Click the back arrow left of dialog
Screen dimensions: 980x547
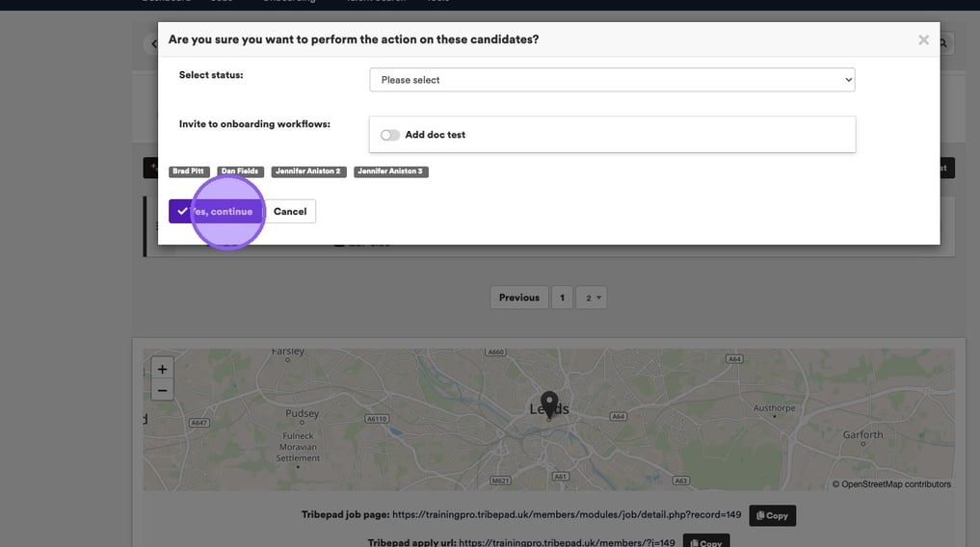(152, 43)
